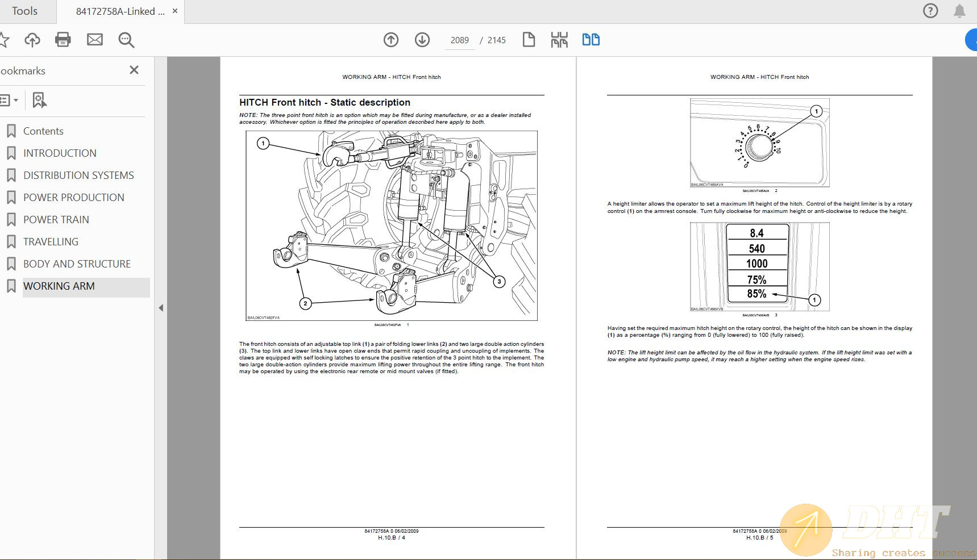Open the help question mark icon
Viewport: 977px width, 560px height.
(930, 11)
